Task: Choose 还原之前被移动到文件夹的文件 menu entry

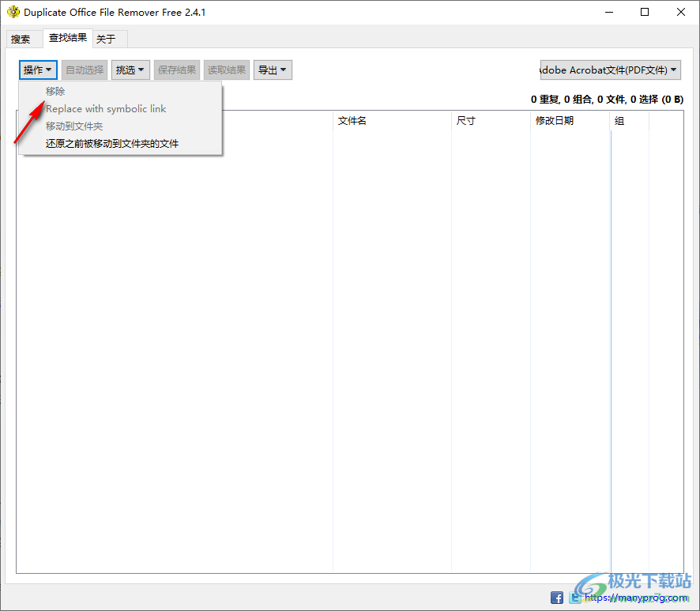Action: 112,143
